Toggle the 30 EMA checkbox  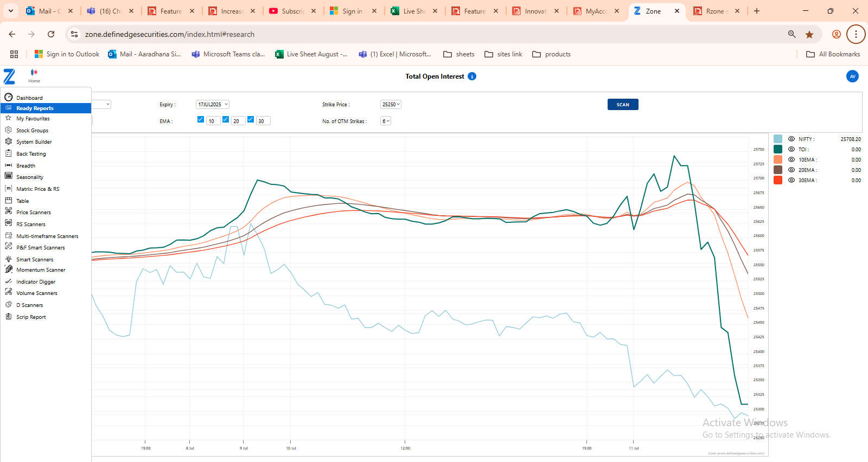coord(251,119)
